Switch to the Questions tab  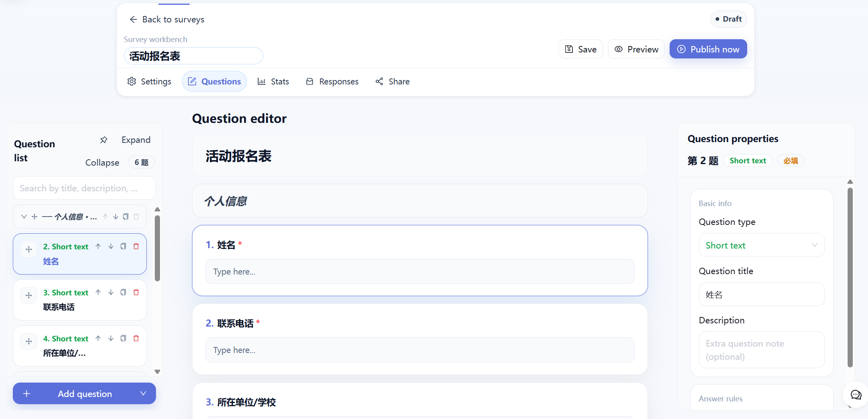(214, 81)
